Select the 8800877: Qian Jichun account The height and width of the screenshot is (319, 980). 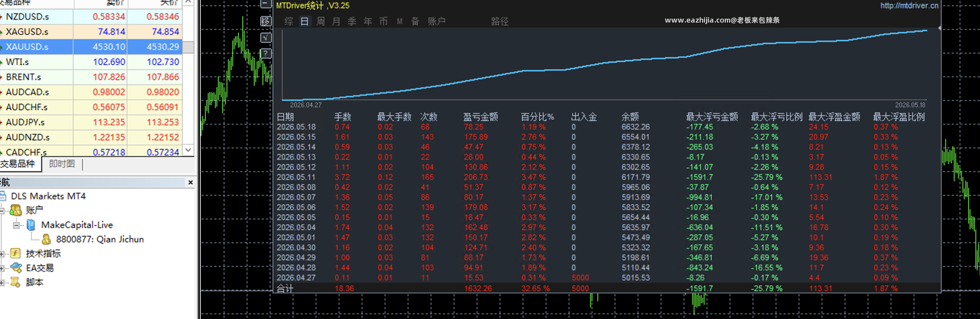point(100,239)
